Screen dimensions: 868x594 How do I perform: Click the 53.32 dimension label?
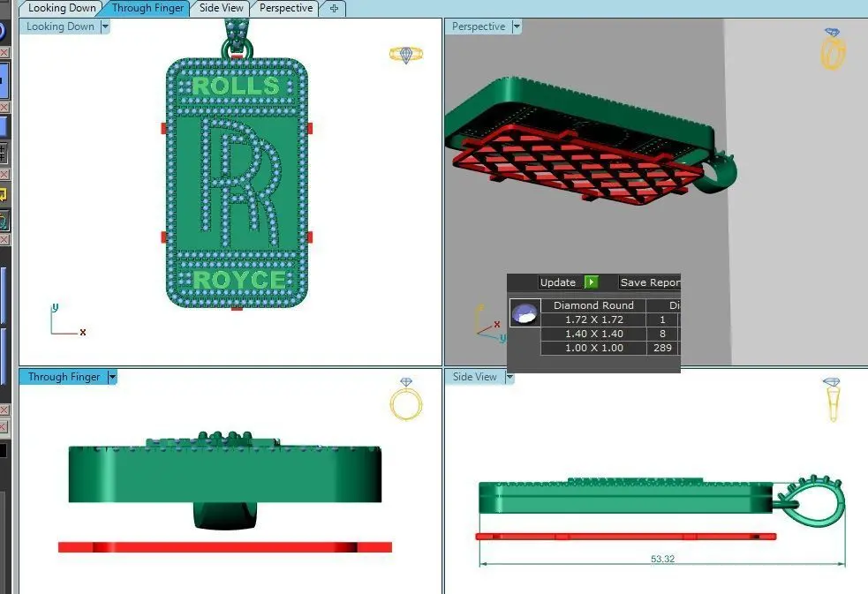[662, 560]
